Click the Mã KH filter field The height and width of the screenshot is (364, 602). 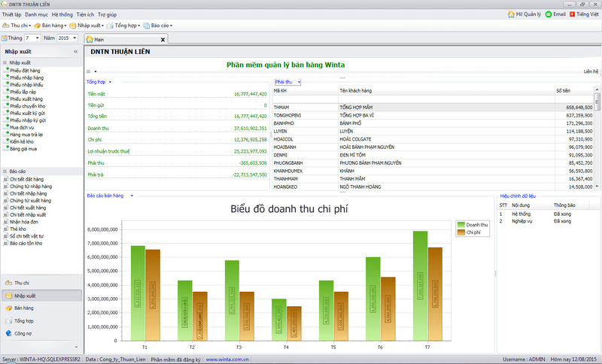[x=306, y=99]
